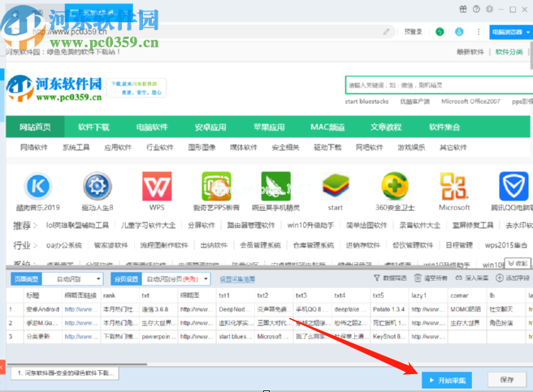Click the 安全相关 category link

tap(285, 148)
